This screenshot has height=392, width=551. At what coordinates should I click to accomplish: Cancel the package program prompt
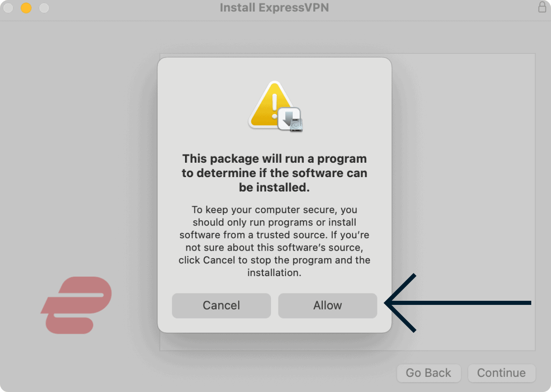coord(221,305)
